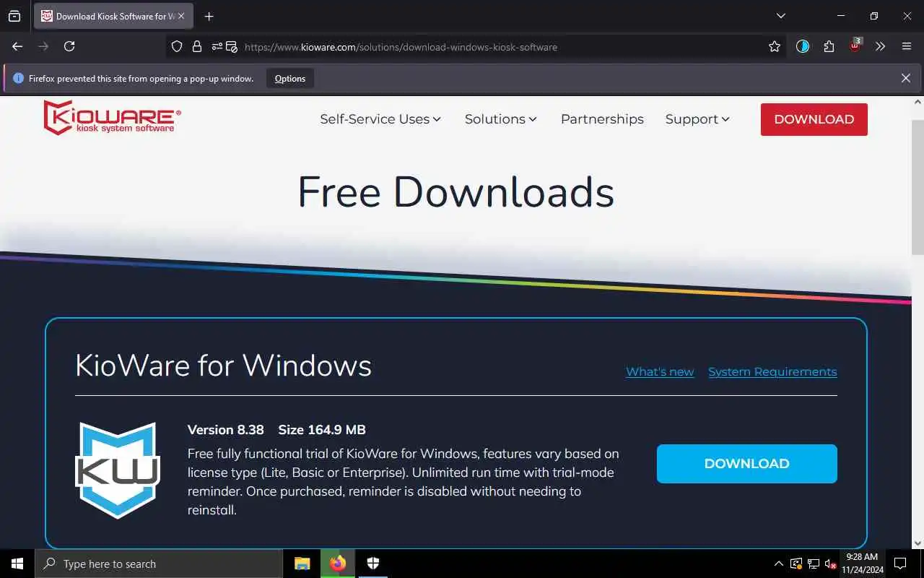Click the red DOWNLOAD button in the header
This screenshot has height=578, width=924.
click(814, 119)
